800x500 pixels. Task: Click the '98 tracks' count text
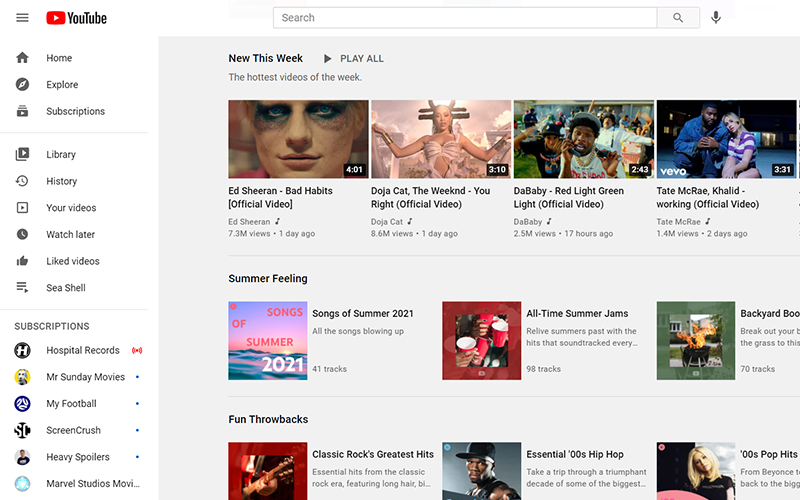point(543,368)
